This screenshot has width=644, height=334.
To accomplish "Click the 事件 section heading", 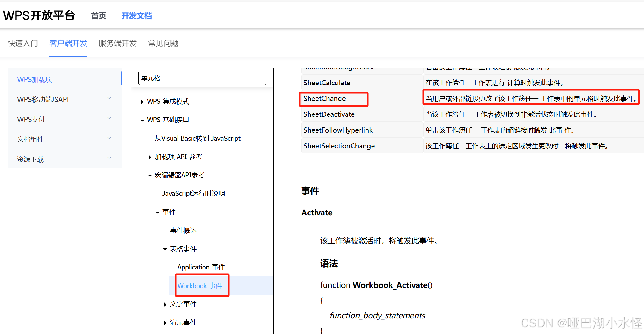I will (310, 191).
